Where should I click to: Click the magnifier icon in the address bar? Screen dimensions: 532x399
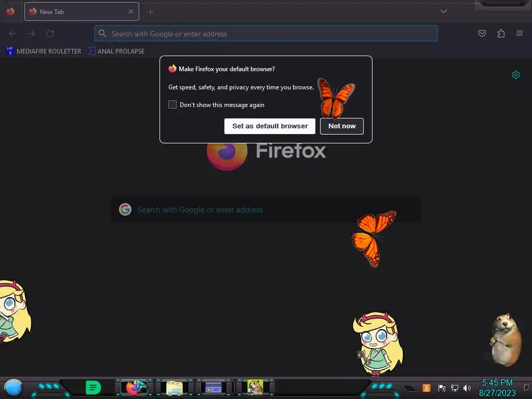click(102, 33)
